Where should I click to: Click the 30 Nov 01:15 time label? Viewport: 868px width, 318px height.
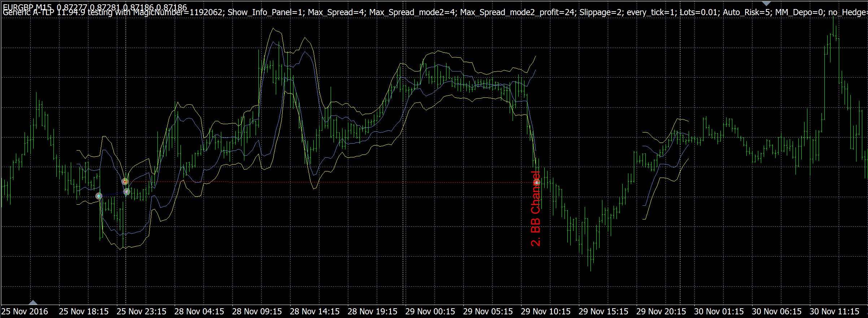pos(719,311)
